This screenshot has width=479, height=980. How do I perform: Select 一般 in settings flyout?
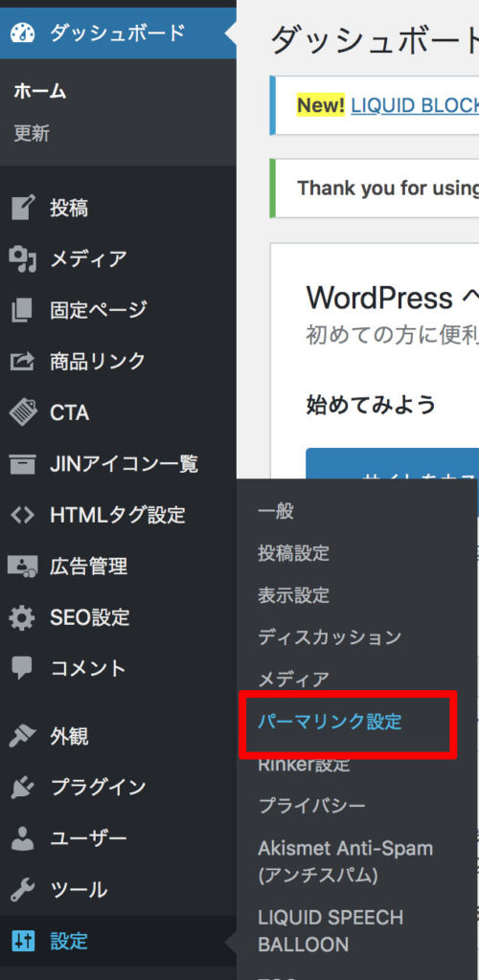pyautogui.click(x=276, y=511)
